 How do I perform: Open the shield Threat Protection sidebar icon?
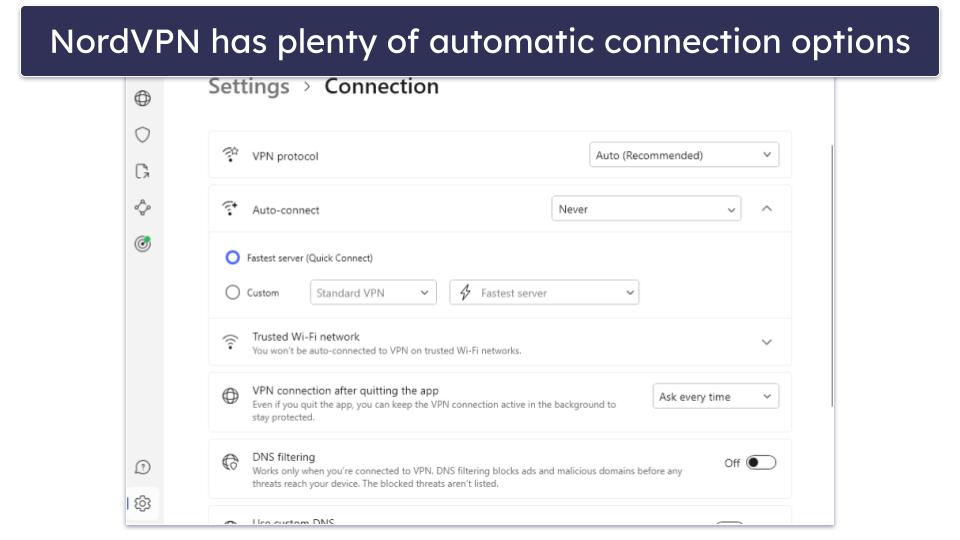coord(143,135)
